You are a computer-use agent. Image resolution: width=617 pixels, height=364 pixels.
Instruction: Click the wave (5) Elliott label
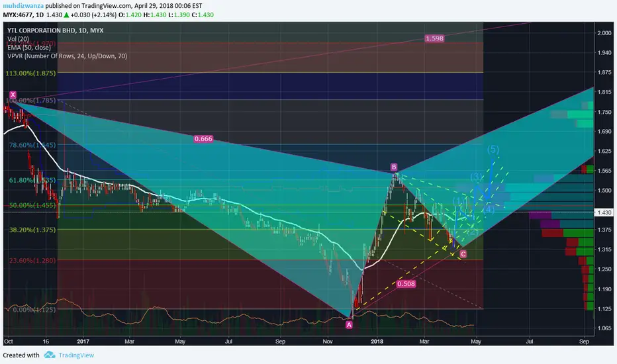click(493, 149)
